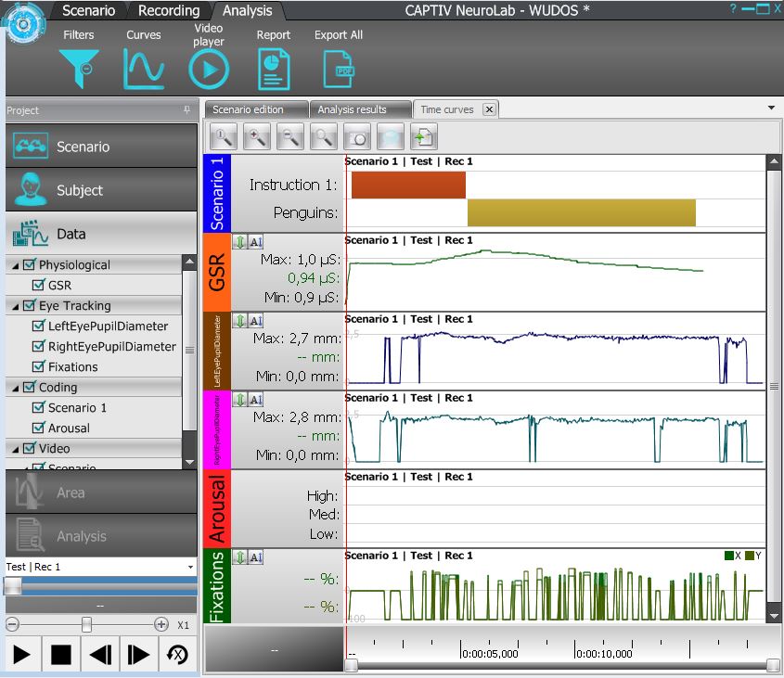
Task: Uncheck the Arousal checkbox in the tree
Action: click(38, 428)
